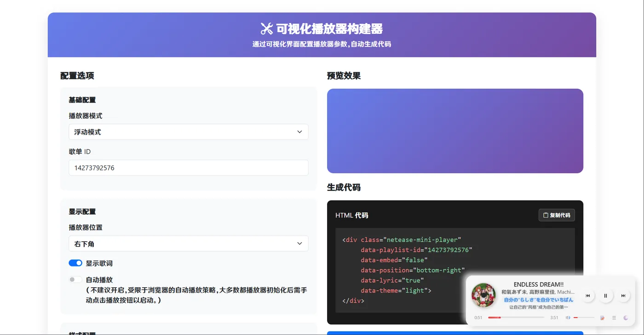Click the red playback progress bar
Screen dimensions: 644x335
(x=494, y=317)
